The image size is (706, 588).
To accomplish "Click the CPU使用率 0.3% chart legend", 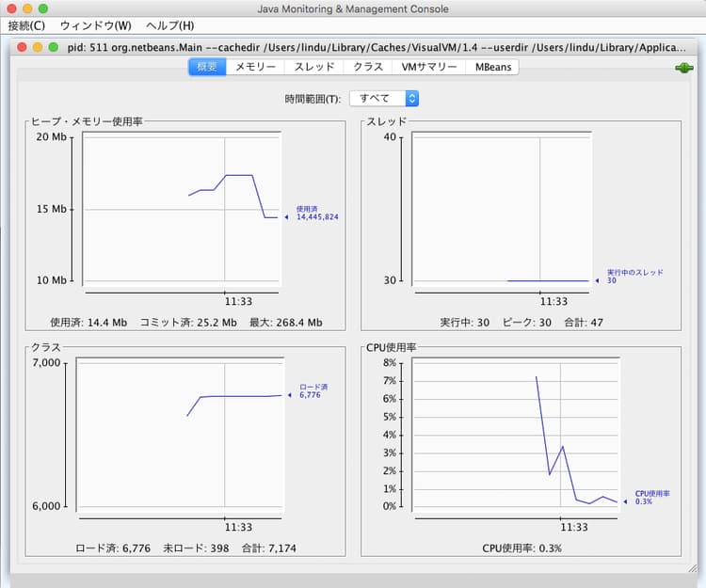I will (651, 497).
